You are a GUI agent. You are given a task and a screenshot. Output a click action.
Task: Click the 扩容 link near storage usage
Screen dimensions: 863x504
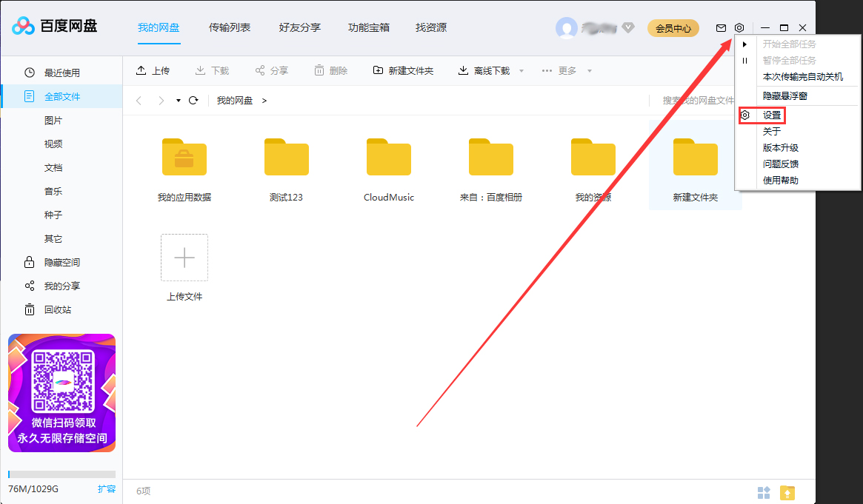click(106, 488)
